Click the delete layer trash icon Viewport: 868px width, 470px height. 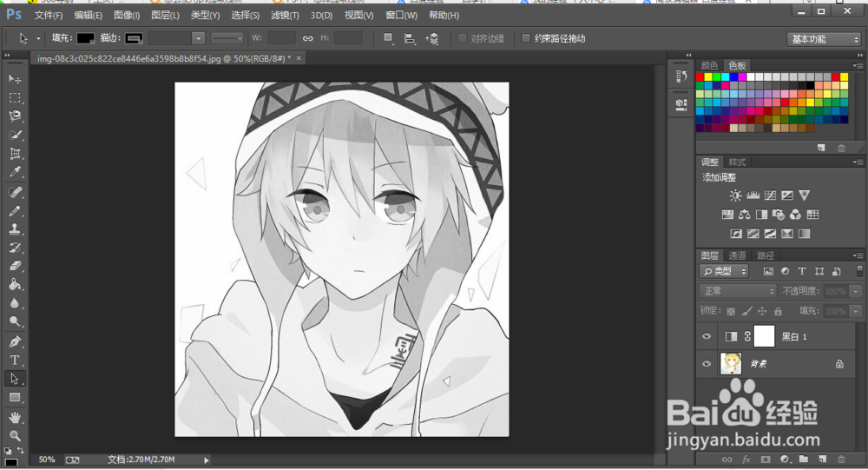click(x=841, y=459)
